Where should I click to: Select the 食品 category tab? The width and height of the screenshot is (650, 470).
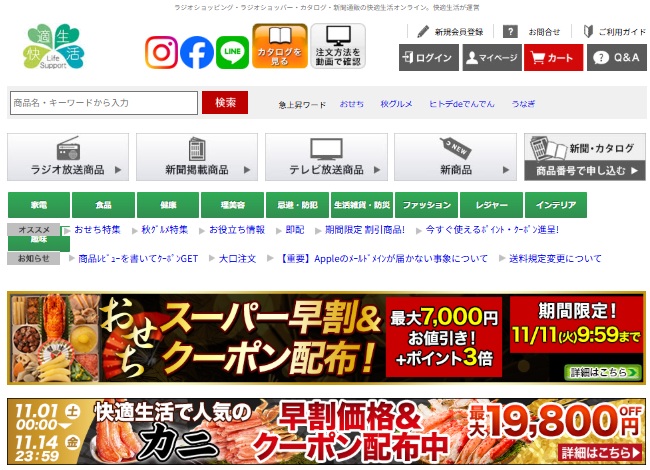click(x=104, y=205)
